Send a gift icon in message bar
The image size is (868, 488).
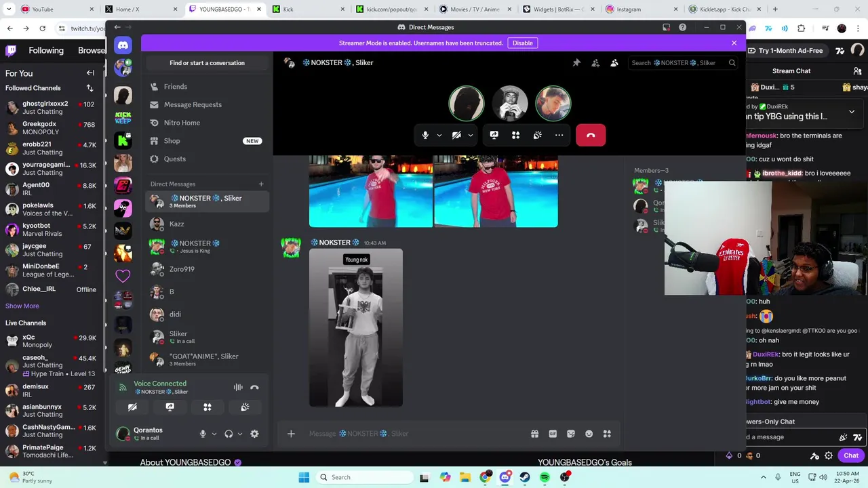(x=534, y=434)
